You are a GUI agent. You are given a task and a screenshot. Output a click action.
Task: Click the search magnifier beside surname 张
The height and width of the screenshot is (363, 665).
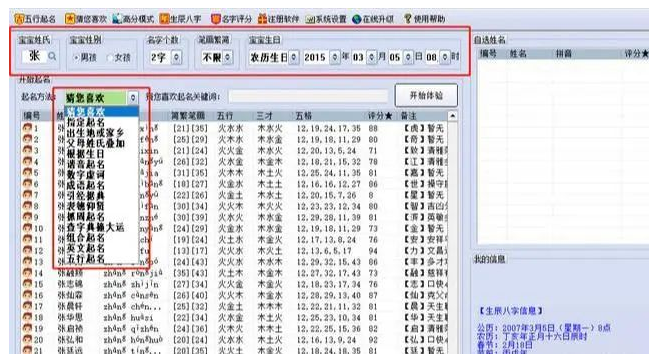click(52, 56)
